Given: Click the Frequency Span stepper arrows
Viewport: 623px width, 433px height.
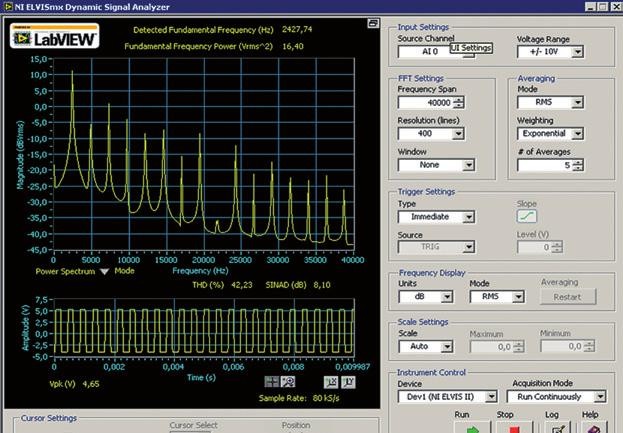Looking at the screenshot, I should 459,103.
